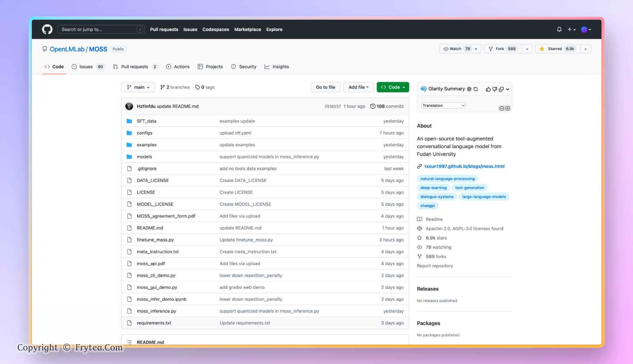Expand the green Code dropdown
This screenshot has height=364, width=633.
tap(393, 87)
